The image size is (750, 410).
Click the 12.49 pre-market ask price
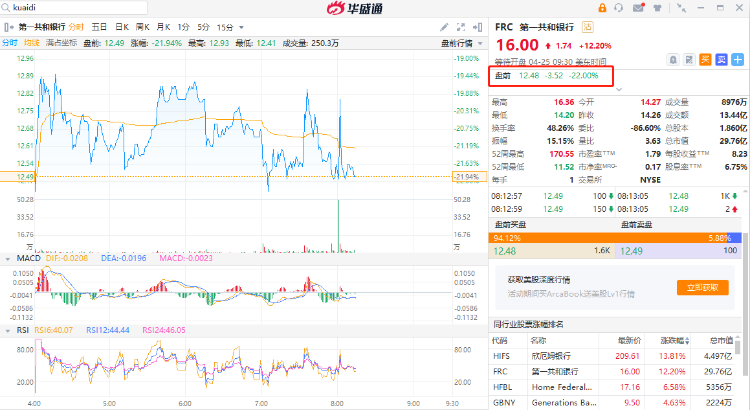(x=631, y=251)
